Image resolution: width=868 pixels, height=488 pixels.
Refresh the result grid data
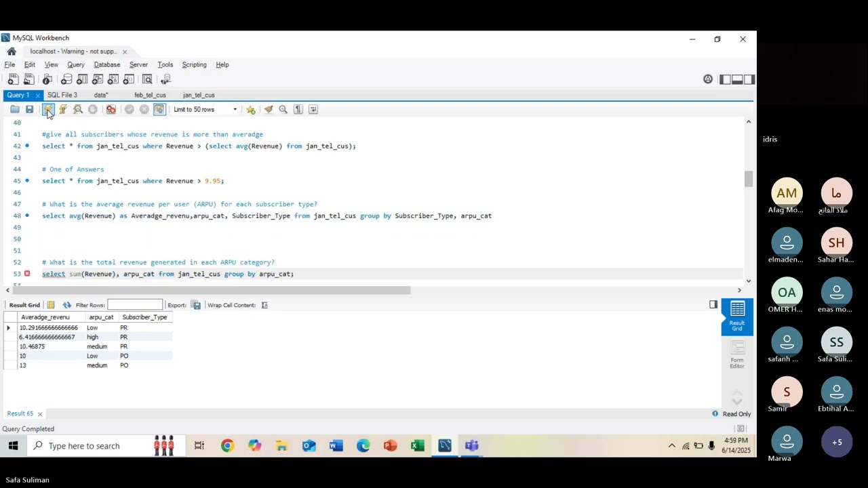click(x=66, y=305)
